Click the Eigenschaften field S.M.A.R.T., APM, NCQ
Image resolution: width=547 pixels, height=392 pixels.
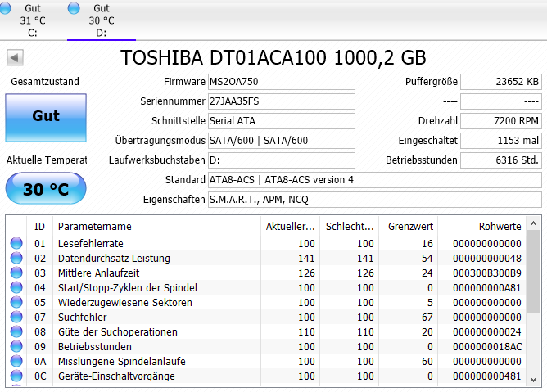point(375,200)
